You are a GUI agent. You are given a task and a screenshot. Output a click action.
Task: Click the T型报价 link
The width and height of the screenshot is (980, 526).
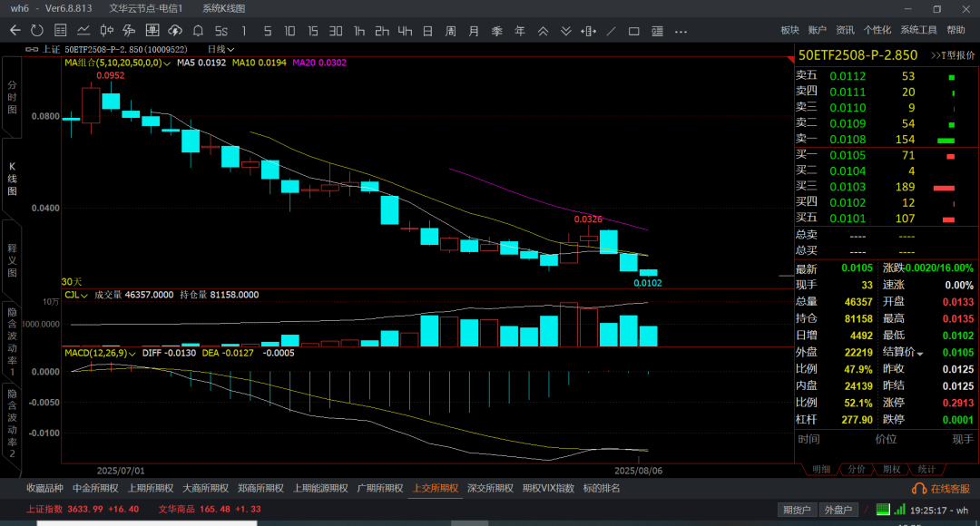coord(953,55)
